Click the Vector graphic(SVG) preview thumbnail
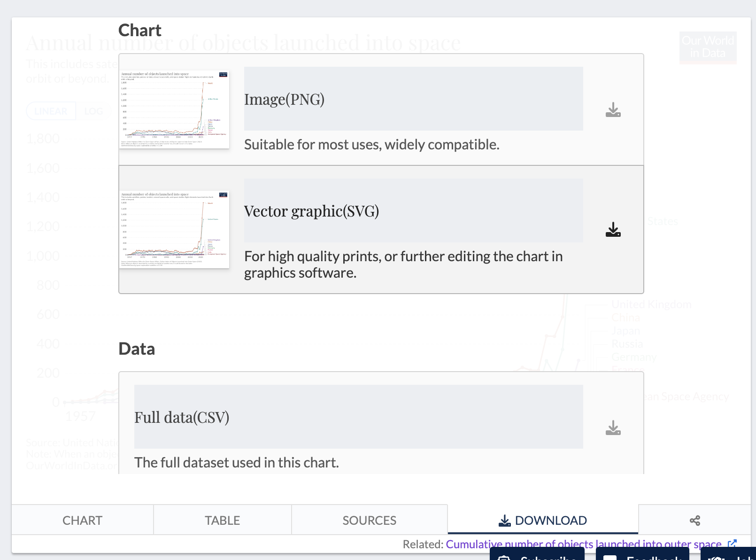This screenshot has height=560, width=756. click(174, 230)
